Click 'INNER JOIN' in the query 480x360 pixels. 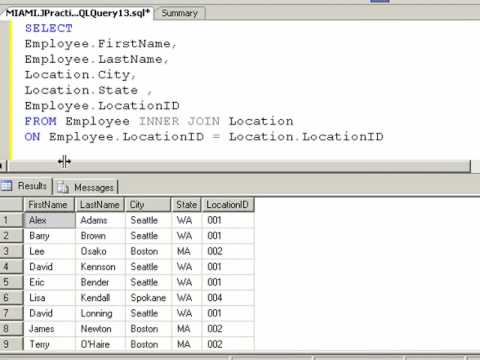(x=179, y=121)
